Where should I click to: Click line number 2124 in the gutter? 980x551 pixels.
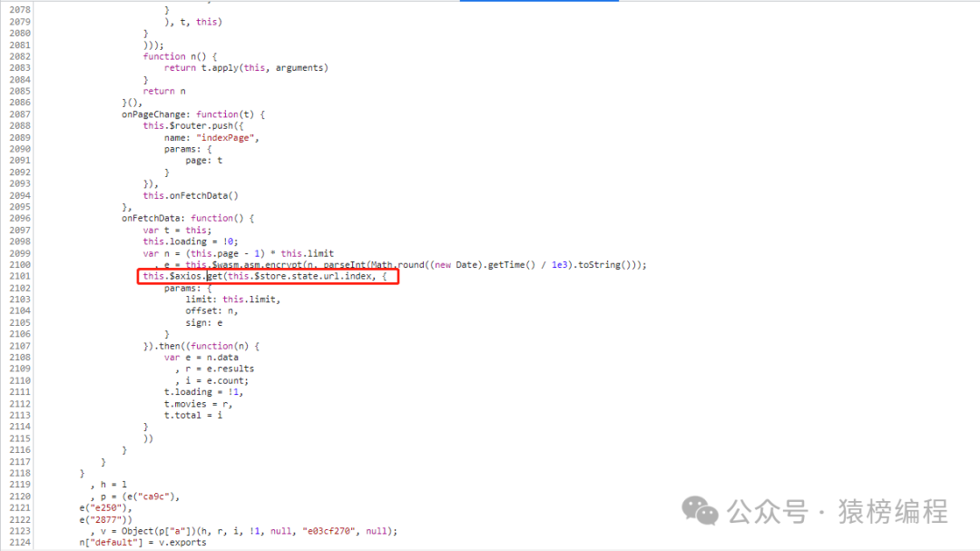coord(20,542)
